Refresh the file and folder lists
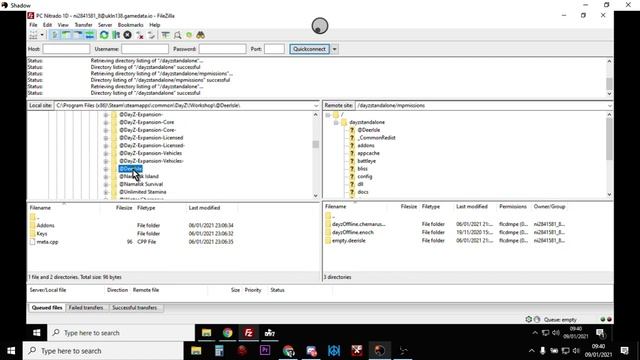Screen dimensions: 640x360 (104, 35)
